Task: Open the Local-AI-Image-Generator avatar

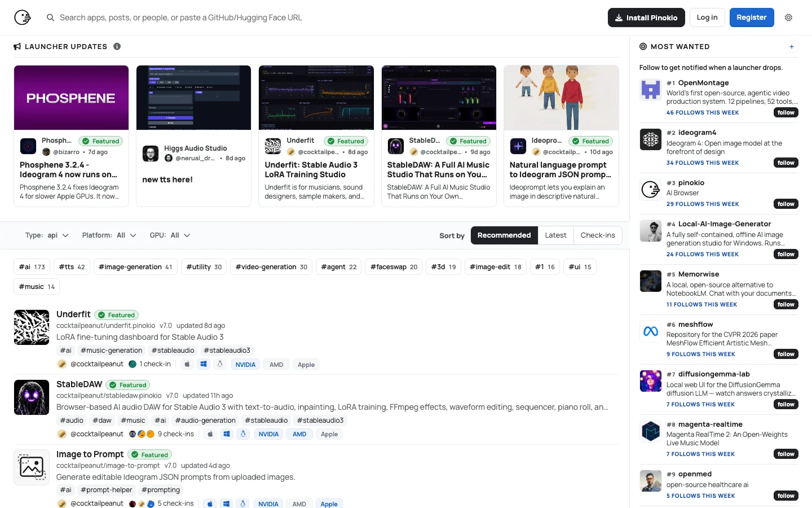Action: coord(651,231)
